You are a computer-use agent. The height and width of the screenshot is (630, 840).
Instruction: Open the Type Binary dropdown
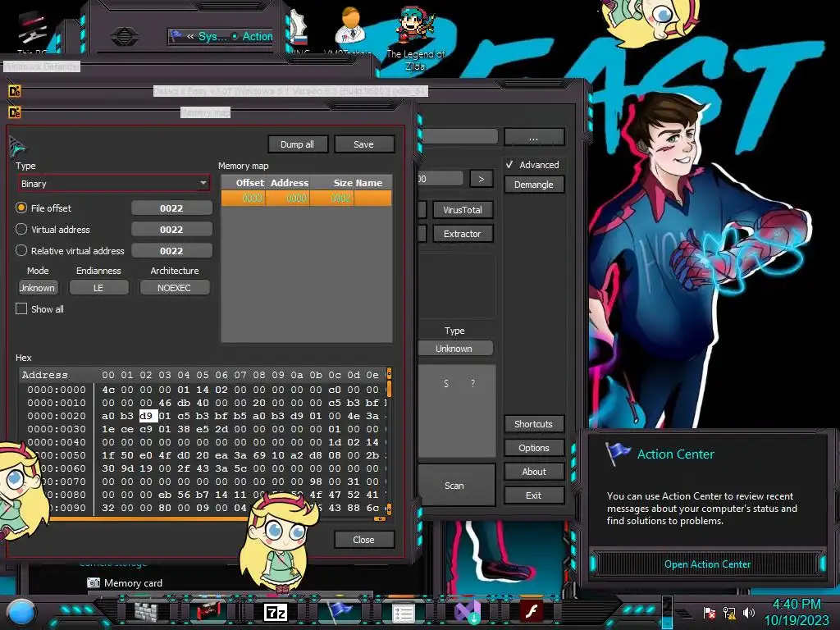click(x=113, y=184)
